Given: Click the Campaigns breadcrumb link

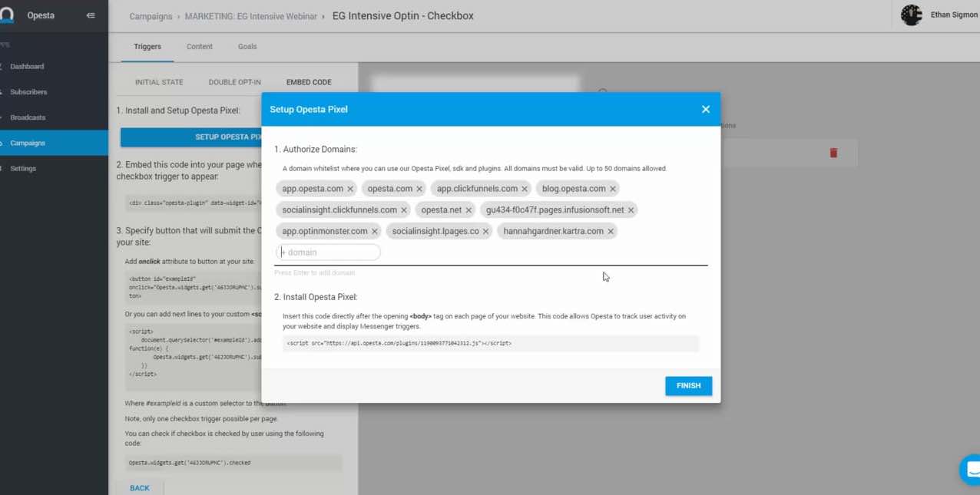Looking at the screenshot, I should point(151,16).
